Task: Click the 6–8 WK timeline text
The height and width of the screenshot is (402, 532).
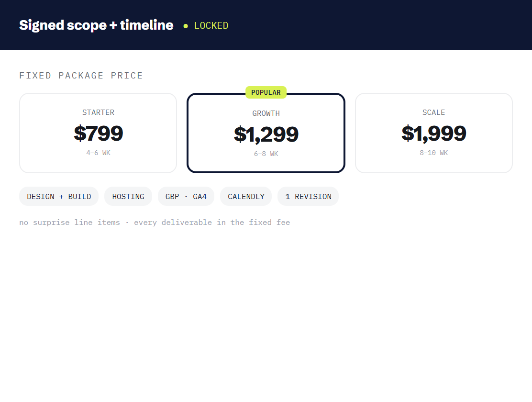Action: coord(266,154)
